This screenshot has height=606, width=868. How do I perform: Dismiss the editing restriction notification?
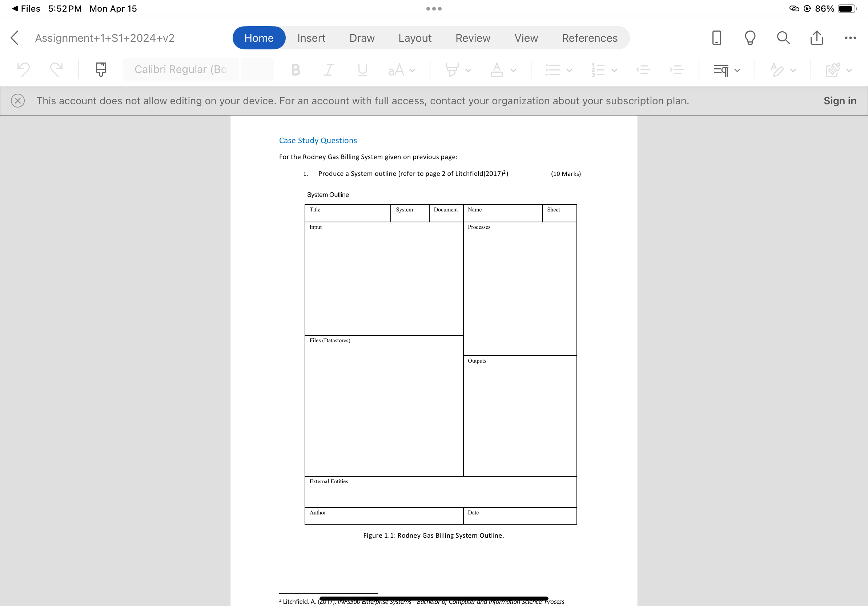pos(18,101)
